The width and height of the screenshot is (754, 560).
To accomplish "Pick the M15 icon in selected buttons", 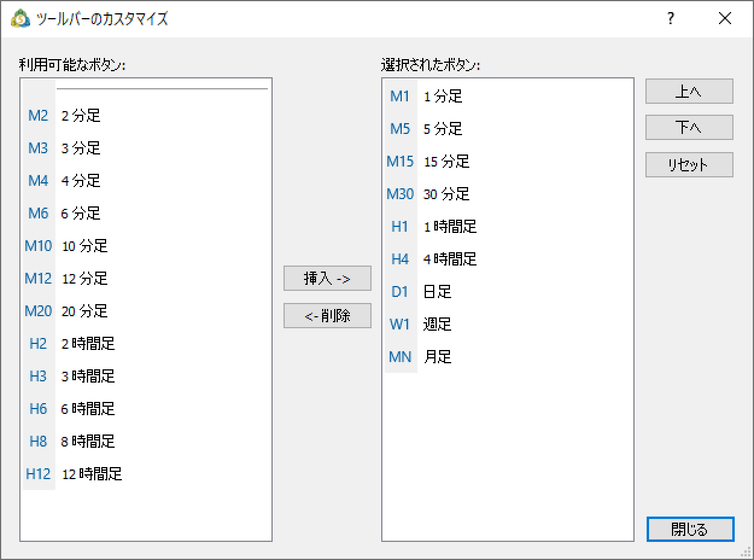I will tap(400, 161).
